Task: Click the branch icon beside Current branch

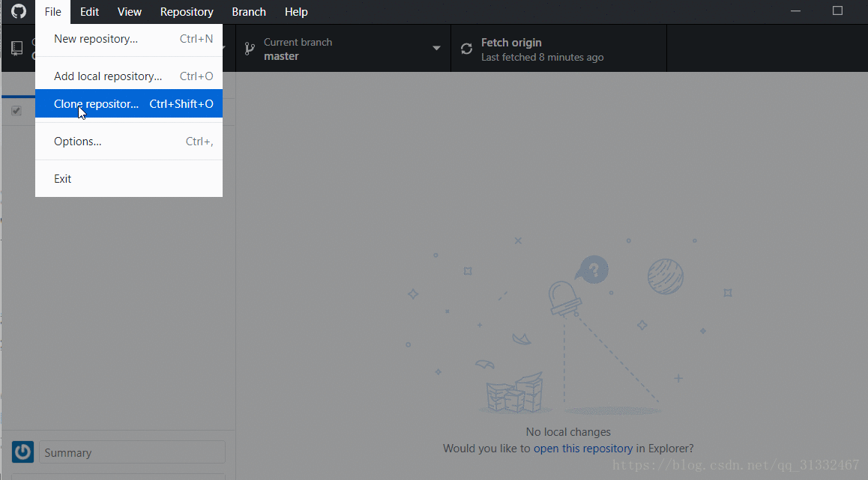Action: pyautogui.click(x=250, y=49)
